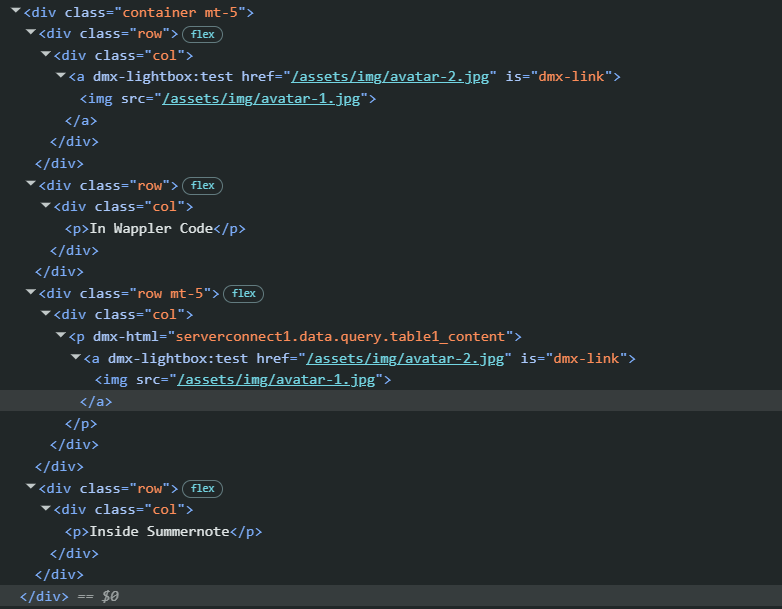
Task: Collapse the row div holding Inside Summernote
Action: pyautogui.click(x=31, y=486)
